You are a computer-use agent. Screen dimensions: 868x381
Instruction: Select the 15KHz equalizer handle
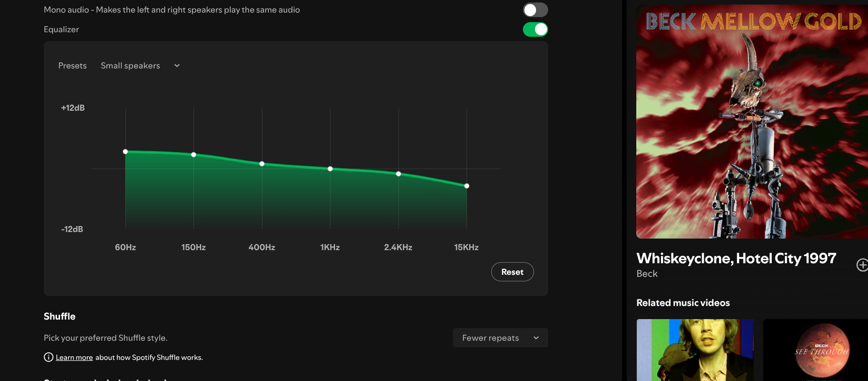point(466,186)
